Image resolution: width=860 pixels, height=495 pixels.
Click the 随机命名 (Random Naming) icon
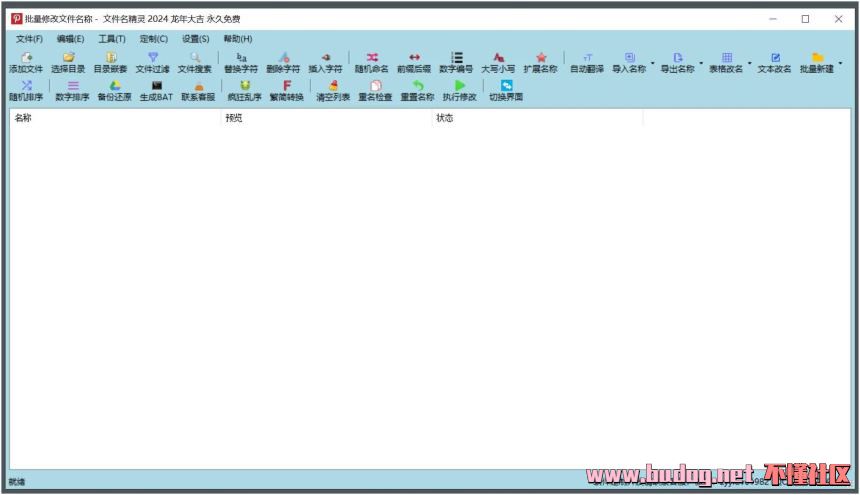click(x=371, y=63)
